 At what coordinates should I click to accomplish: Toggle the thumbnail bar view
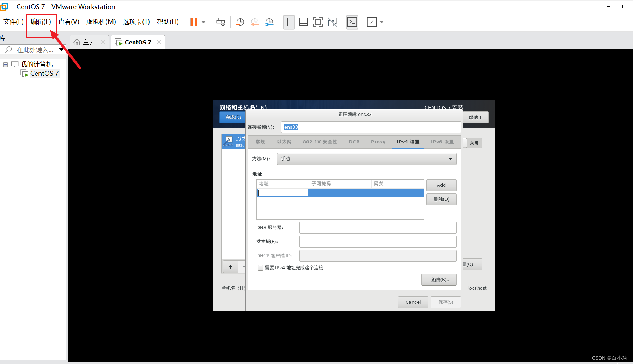click(303, 22)
